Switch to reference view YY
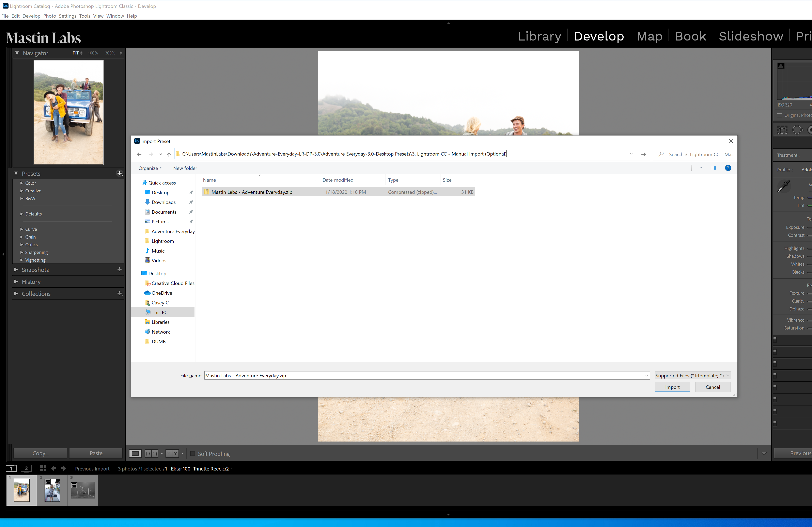This screenshot has width=812, height=527. pyautogui.click(x=172, y=453)
